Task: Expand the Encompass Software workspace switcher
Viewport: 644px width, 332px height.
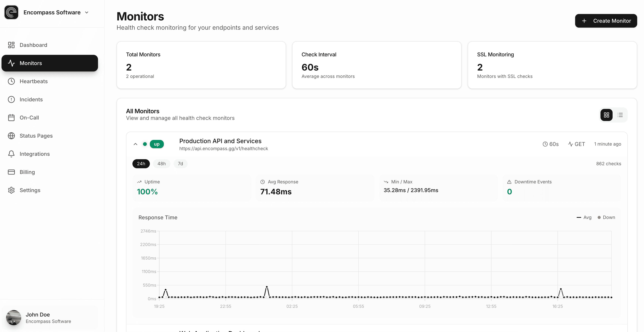Action: tap(87, 12)
